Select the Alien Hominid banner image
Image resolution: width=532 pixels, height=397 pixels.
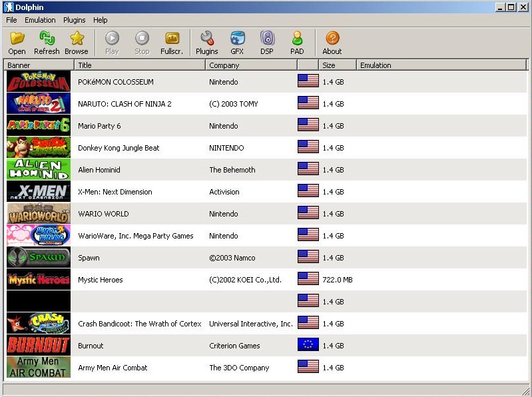(39, 169)
